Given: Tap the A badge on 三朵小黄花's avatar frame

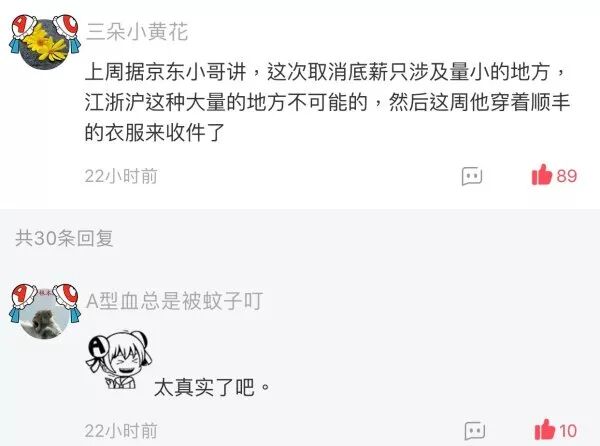Looking at the screenshot, I should [x=23, y=28].
